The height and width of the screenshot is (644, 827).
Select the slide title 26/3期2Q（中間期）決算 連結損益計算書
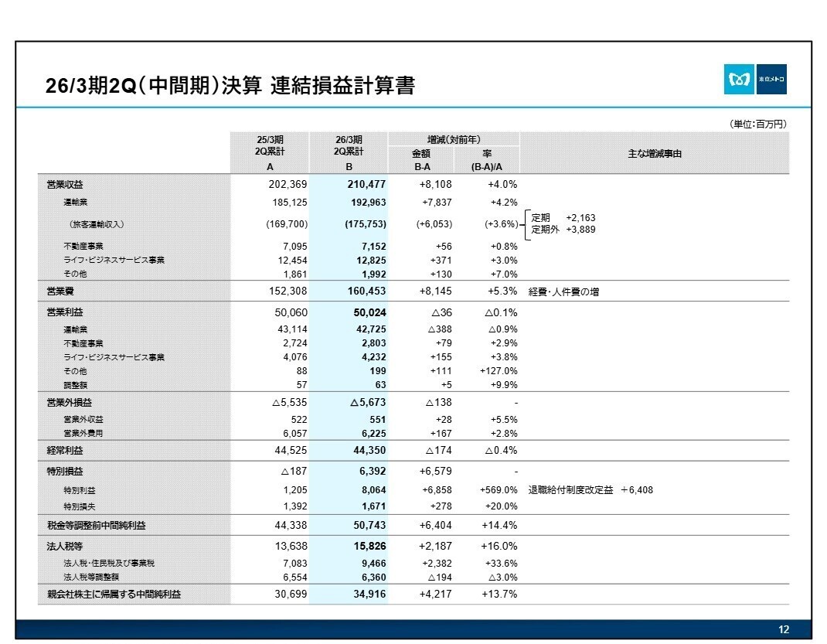point(232,87)
